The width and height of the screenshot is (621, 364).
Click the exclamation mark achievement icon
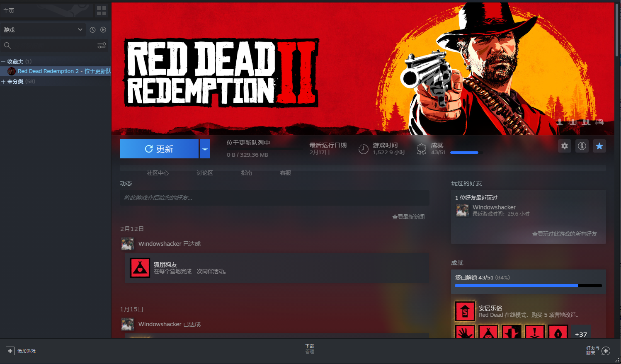tap(535, 332)
